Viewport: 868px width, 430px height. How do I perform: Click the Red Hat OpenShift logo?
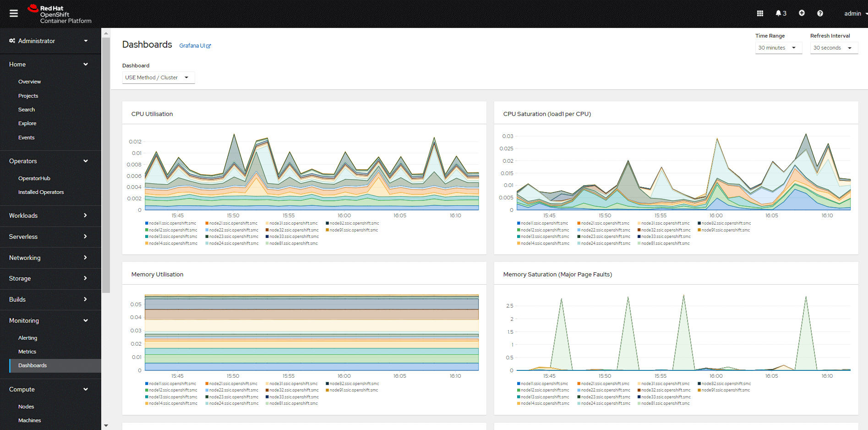pyautogui.click(x=60, y=14)
